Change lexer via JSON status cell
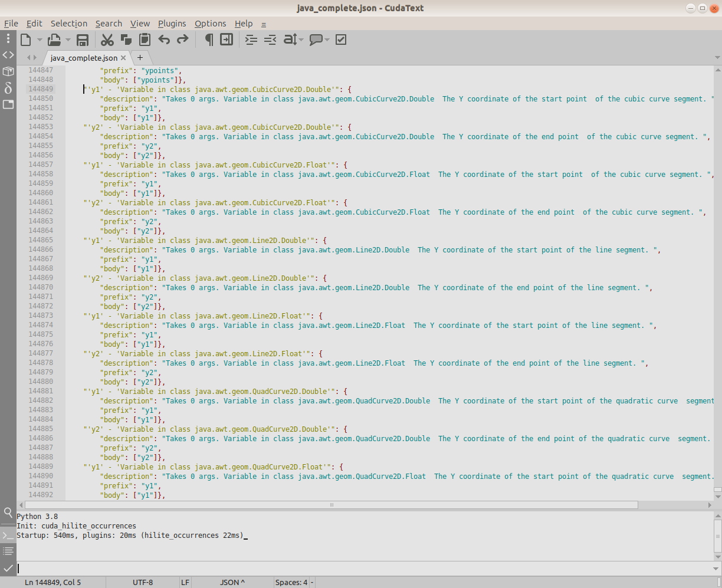This screenshot has width=722, height=588. click(x=232, y=582)
